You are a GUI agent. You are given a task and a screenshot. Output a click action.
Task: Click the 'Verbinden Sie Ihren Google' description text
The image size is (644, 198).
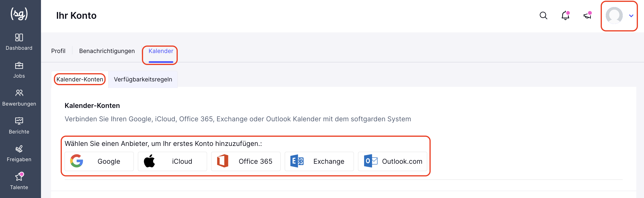[238, 119]
